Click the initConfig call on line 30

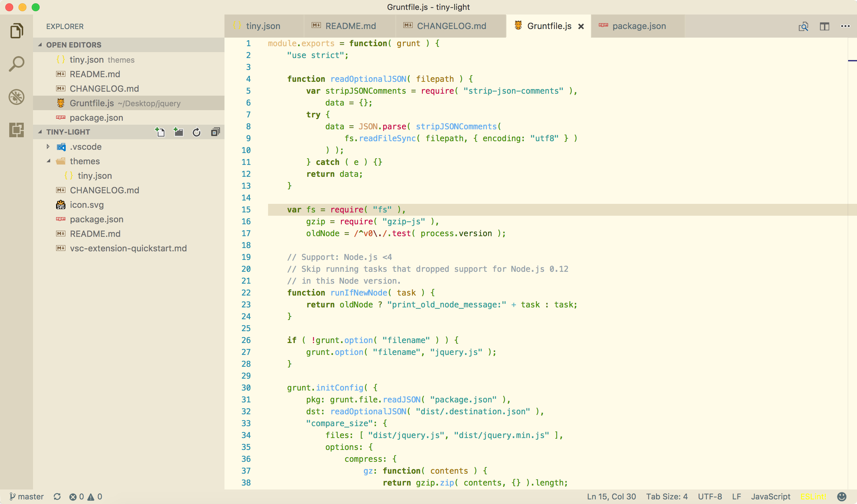(x=339, y=388)
